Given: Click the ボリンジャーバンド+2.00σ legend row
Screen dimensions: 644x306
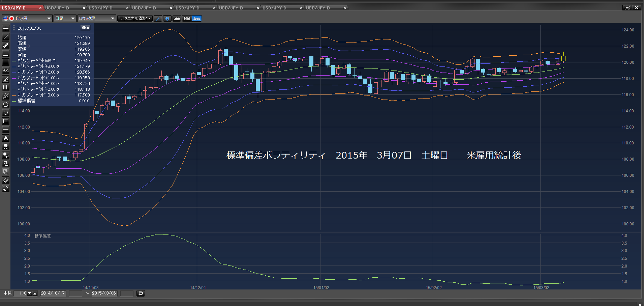Looking at the screenshot, I should [51, 72].
